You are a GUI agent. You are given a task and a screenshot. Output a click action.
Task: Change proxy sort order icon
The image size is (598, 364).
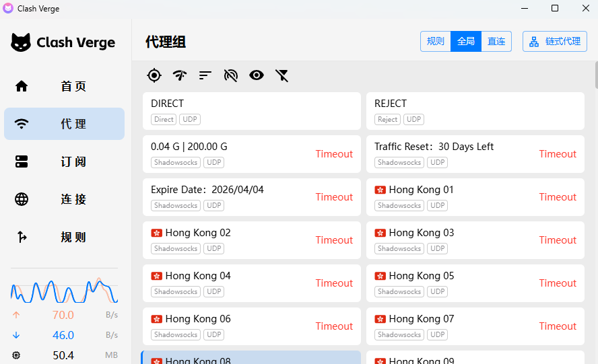[205, 75]
